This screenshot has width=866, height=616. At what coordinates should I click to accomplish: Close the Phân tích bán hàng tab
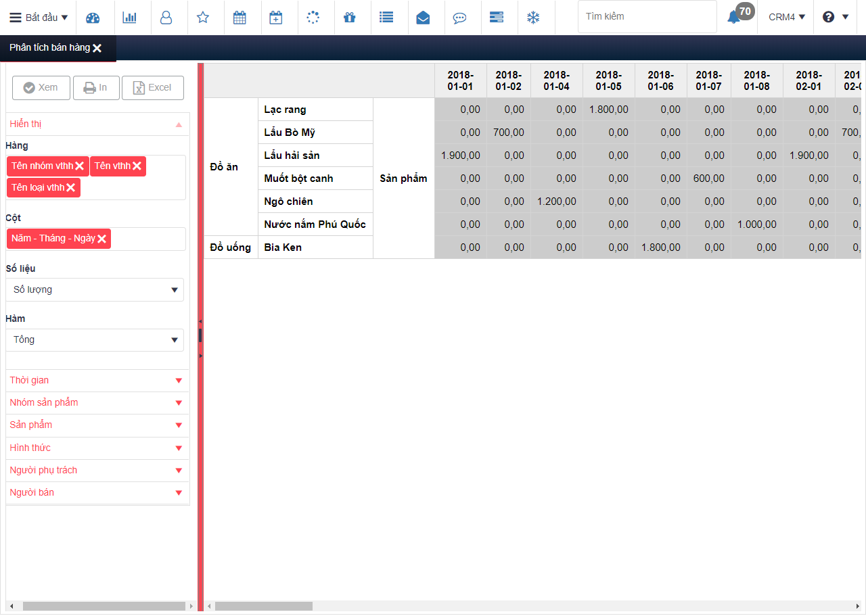[x=97, y=48]
